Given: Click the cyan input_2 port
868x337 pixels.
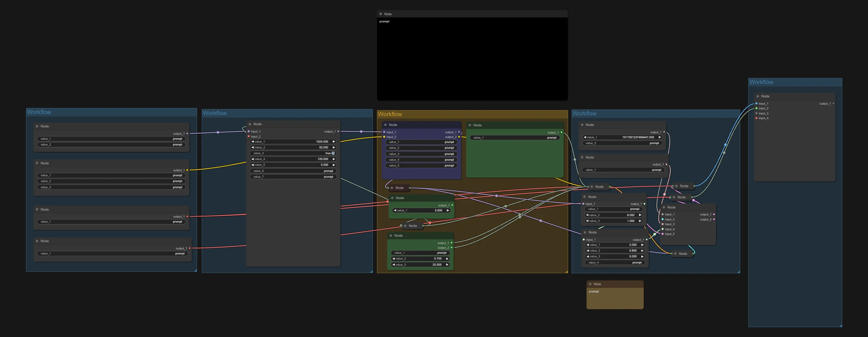Looking at the screenshot, I should tap(662, 219).
